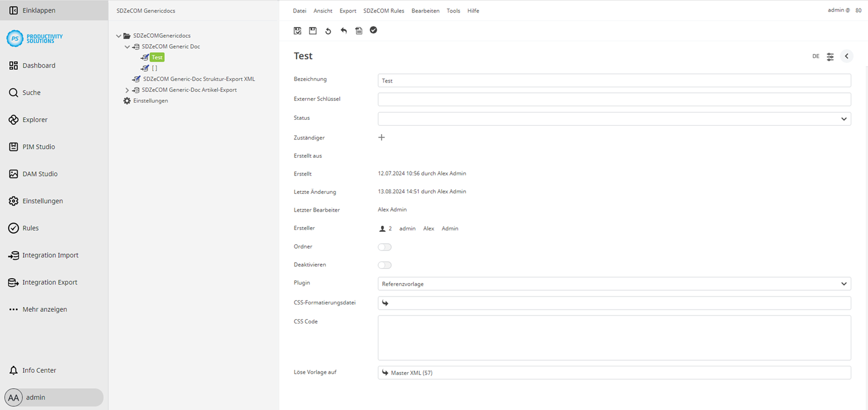Screen dimensions: 868x410
Task: Open the clipboard icon in the toolbar
Action: [359, 30]
